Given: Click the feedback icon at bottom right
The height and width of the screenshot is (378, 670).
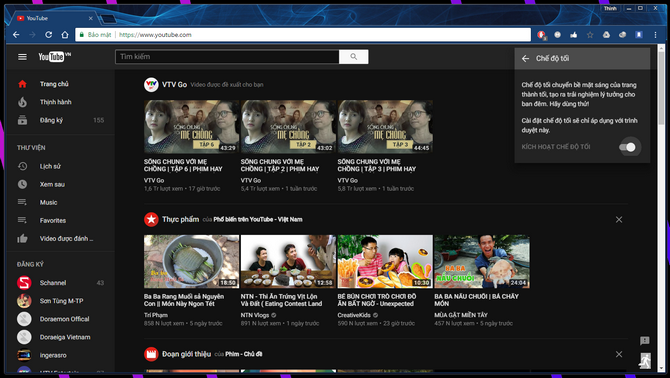Looking at the screenshot, I should click(x=644, y=340).
